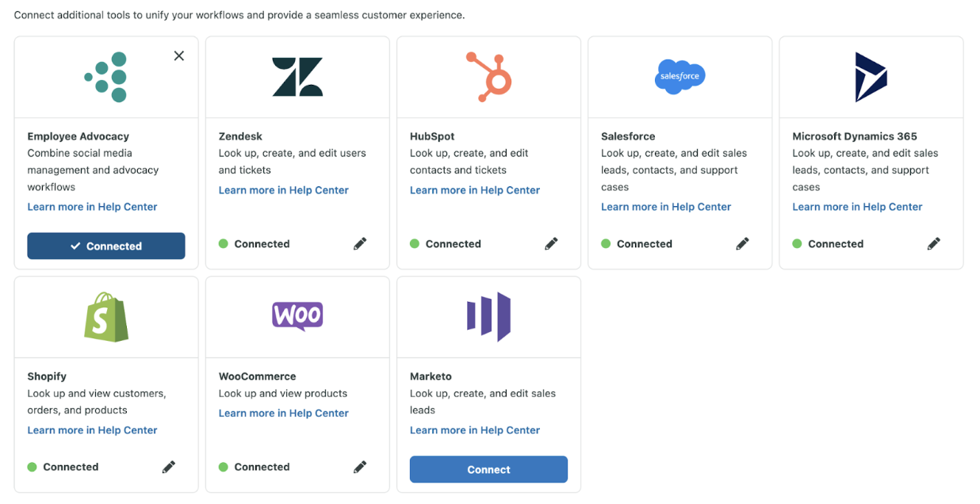Screen dimensions: 980x504
Task: Dismiss the Employee Advocacy card with X
Action: click(x=179, y=55)
